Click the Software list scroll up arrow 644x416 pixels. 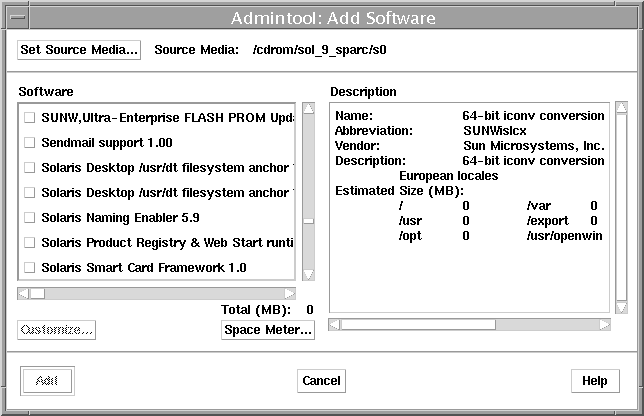pyautogui.click(x=308, y=110)
